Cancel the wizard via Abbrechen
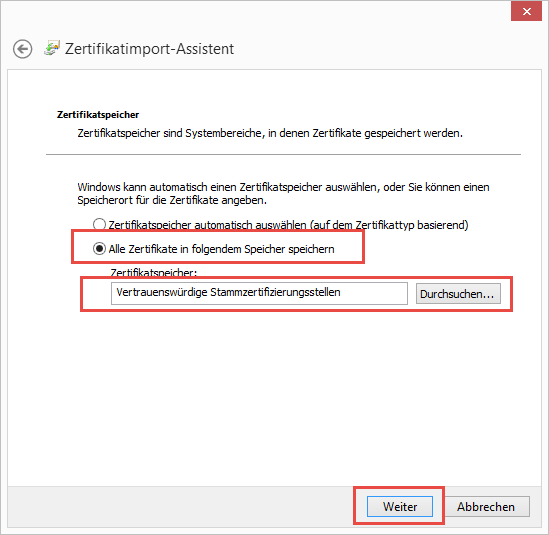This screenshot has height=535, width=549. 486,506
